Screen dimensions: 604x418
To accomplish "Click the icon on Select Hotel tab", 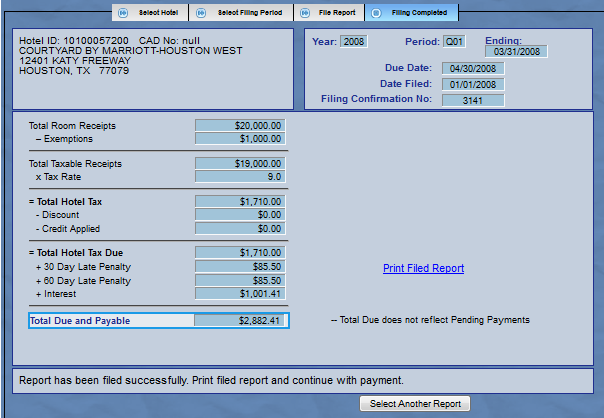I will click(x=123, y=13).
